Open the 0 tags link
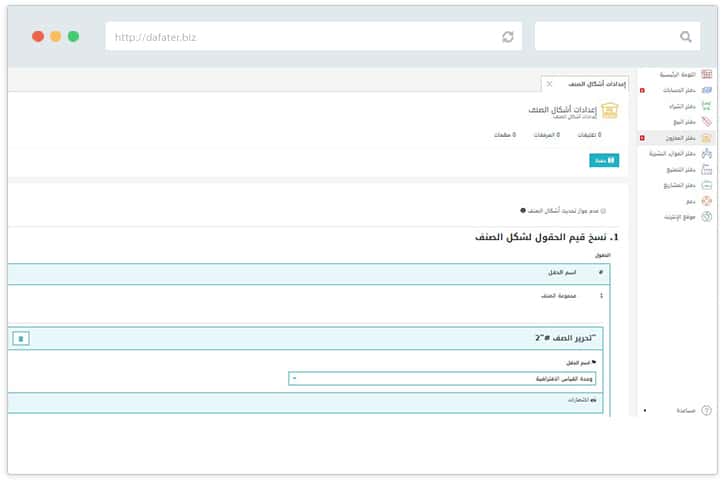The width and height of the screenshot is (725, 485). click(505, 135)
